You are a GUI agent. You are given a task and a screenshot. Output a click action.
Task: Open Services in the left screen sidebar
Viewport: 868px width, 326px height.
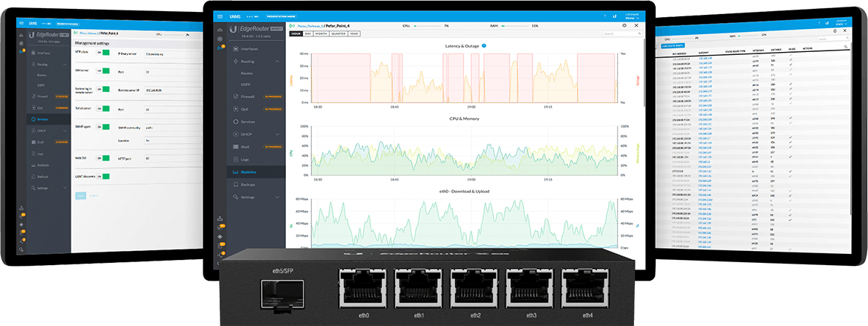coord(49,119)
